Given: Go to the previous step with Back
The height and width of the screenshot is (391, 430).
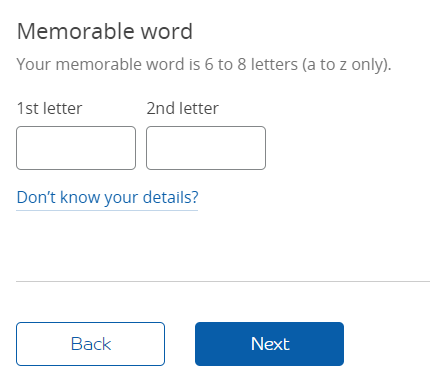Looking at the screenshot, I should tap(90, 344).
